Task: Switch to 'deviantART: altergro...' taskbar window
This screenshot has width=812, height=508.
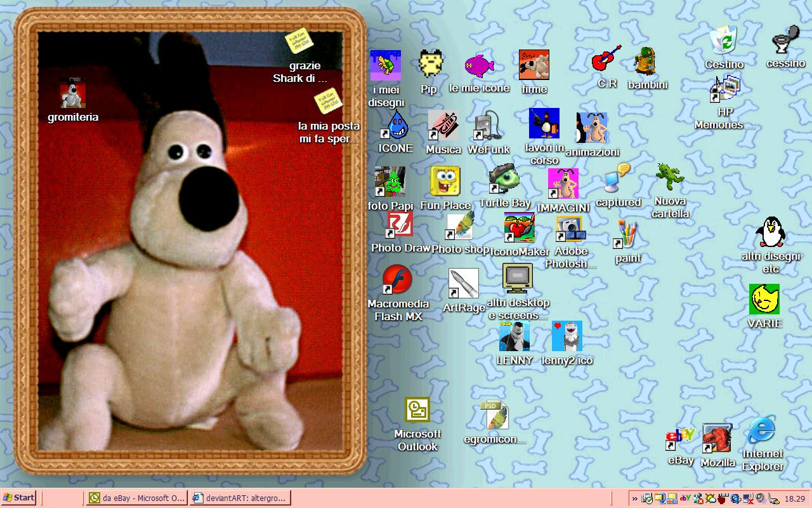Action: (x=240, y=498)
